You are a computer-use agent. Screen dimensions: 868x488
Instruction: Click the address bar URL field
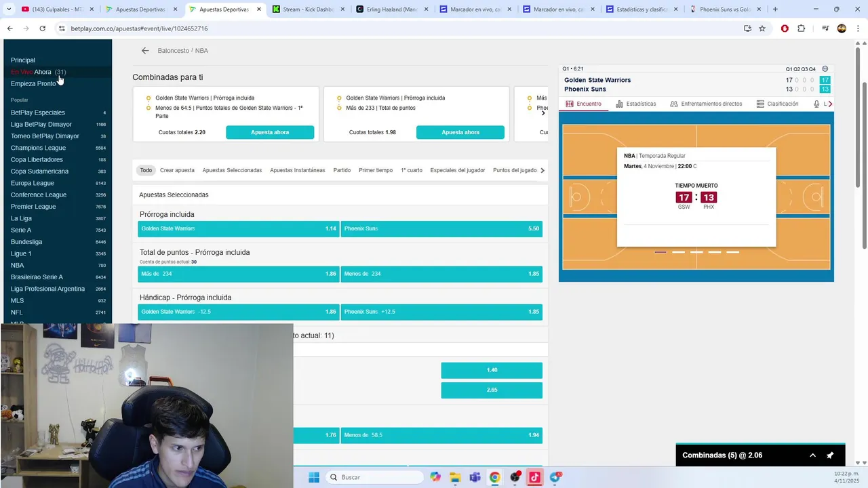(400, 28)
